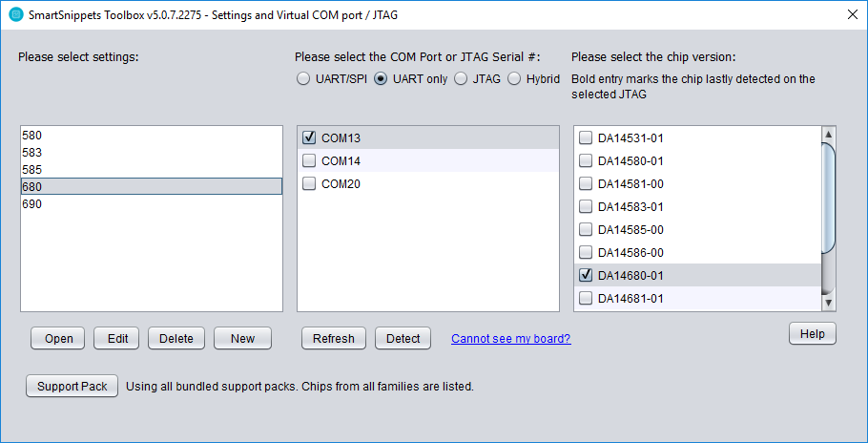
Task: Tick the DA14585-00 chip version
Action: pos(585,229)
